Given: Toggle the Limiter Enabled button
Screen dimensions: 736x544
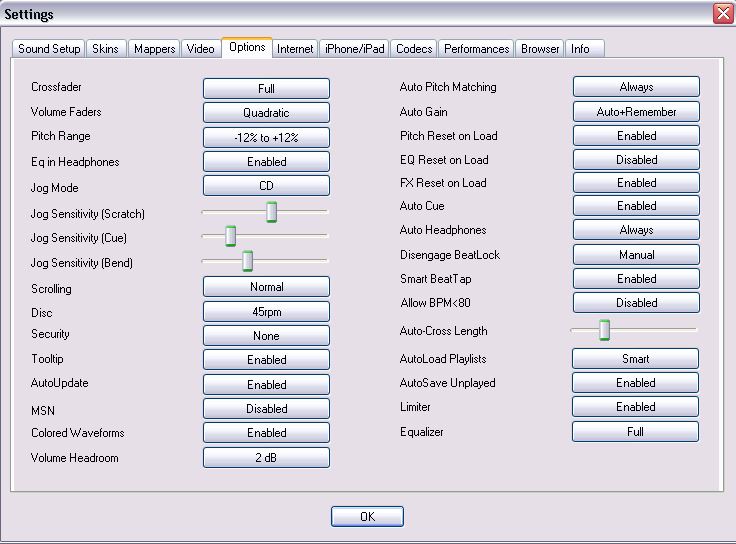Looking at the screenshot, I should (635, 407).
